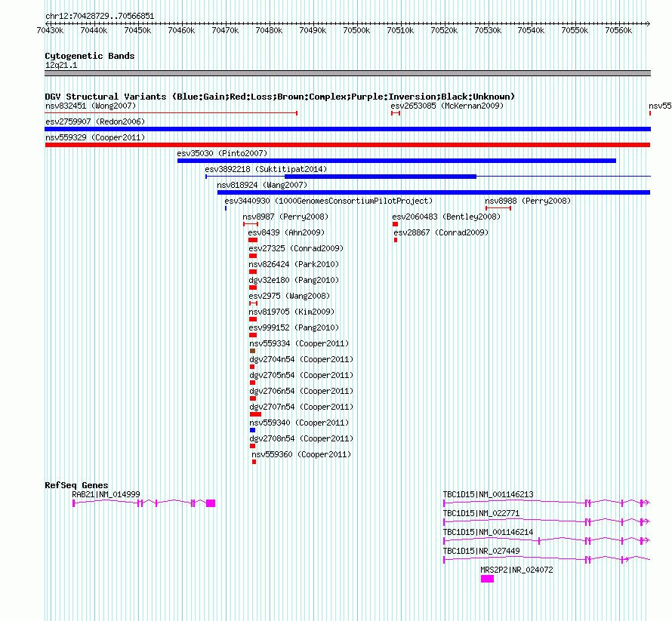Click the esv999152 (Pang2010) label
The height and width of the screenshot is (621, 672).
pyautogui.click(x=294, y=327)
